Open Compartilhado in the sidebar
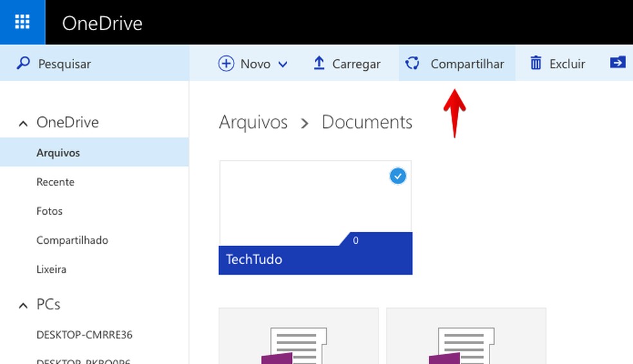Viewport: 633px width, 364px height. (72, 240)
